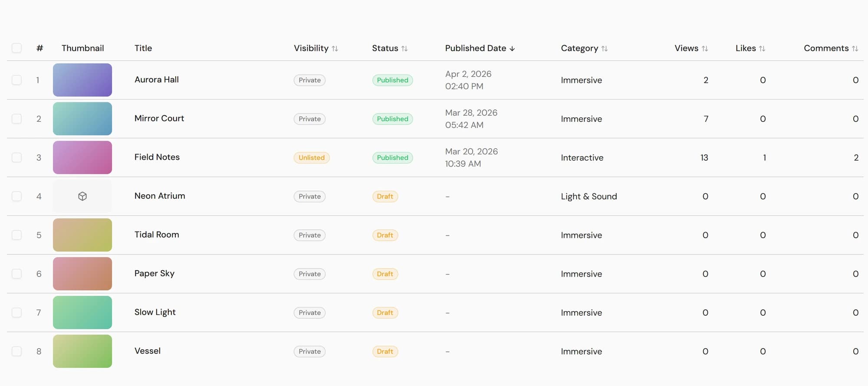The height and width of the screenshot is (386, 868).
Task: Open the Field Notes title
Action: (x=157, y=157)
